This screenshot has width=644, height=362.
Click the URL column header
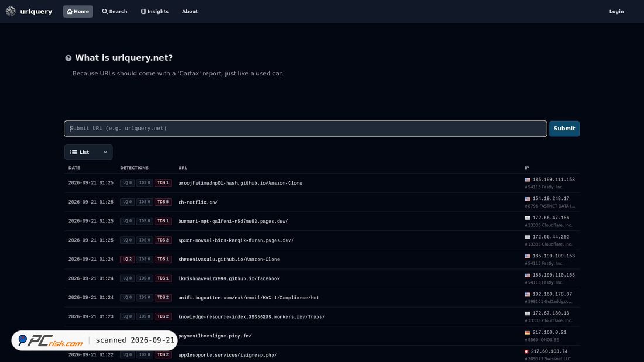tap(182, 168)
